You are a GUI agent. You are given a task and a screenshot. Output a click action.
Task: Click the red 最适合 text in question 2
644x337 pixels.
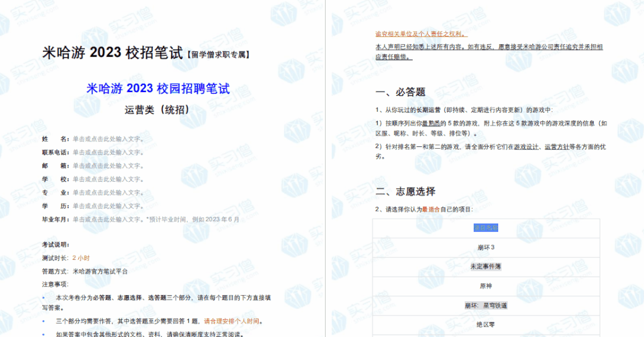coord(431,209)
